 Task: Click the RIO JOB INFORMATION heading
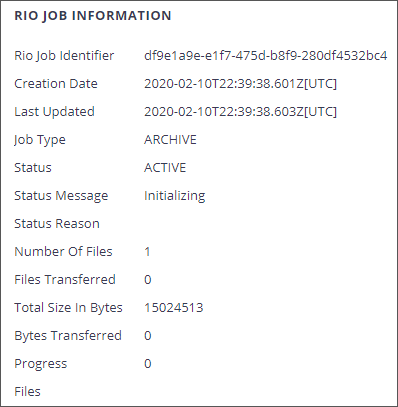(x=93, y=16)
